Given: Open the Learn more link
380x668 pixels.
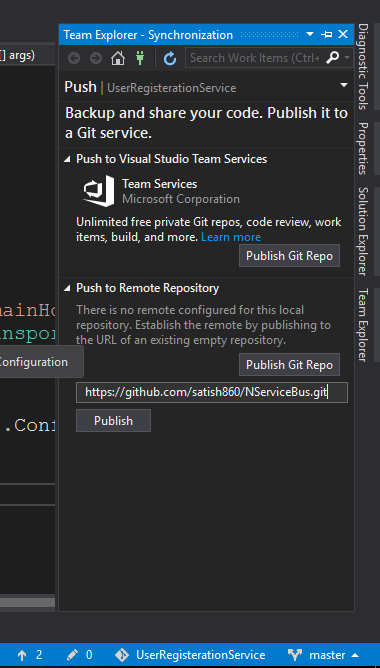Looking at the screenshot, I should 231,237.
